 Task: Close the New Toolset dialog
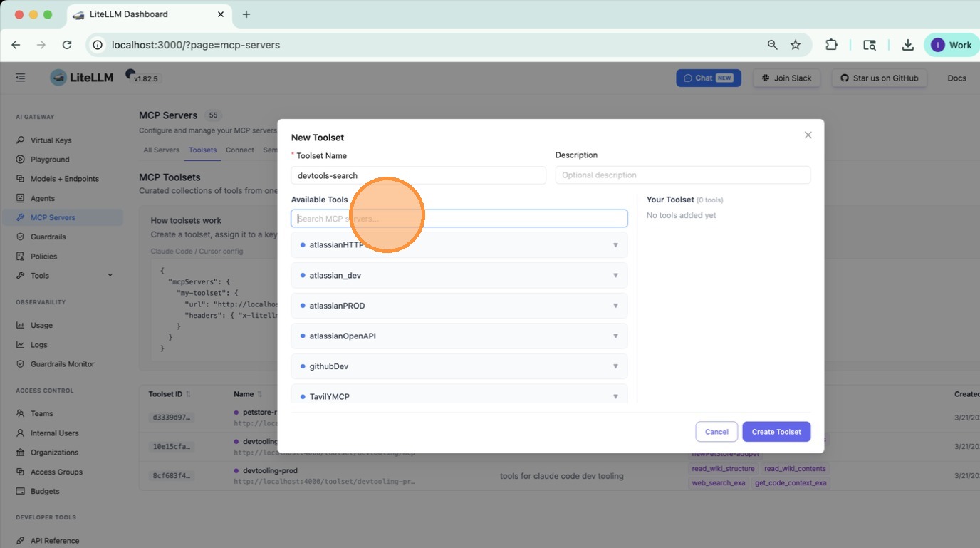808,135
